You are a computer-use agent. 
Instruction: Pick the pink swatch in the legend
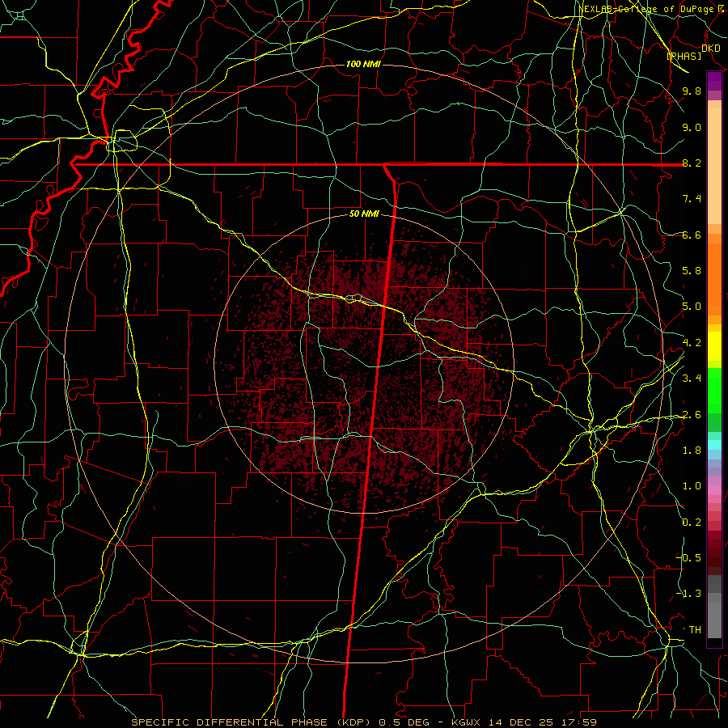(x=714, y=490)
